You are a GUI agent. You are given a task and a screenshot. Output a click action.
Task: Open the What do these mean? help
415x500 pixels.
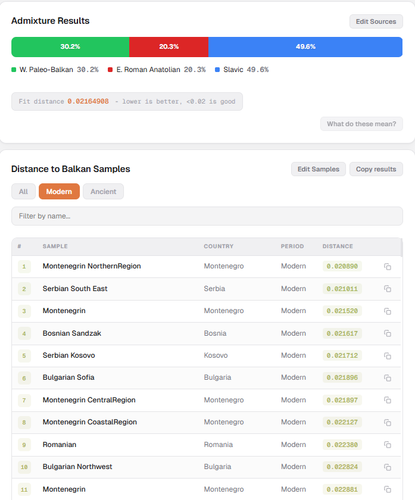pyautogui.click(x=361, y=124)
